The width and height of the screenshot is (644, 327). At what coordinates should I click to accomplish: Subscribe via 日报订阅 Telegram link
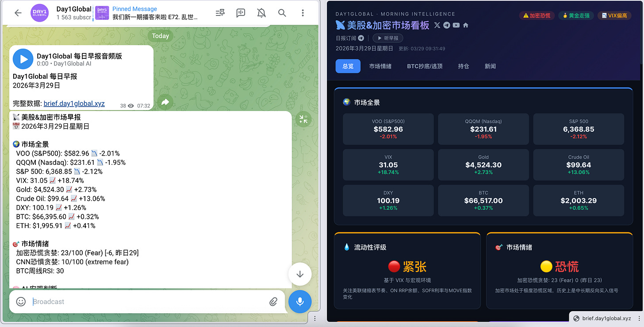pos(350,38)
